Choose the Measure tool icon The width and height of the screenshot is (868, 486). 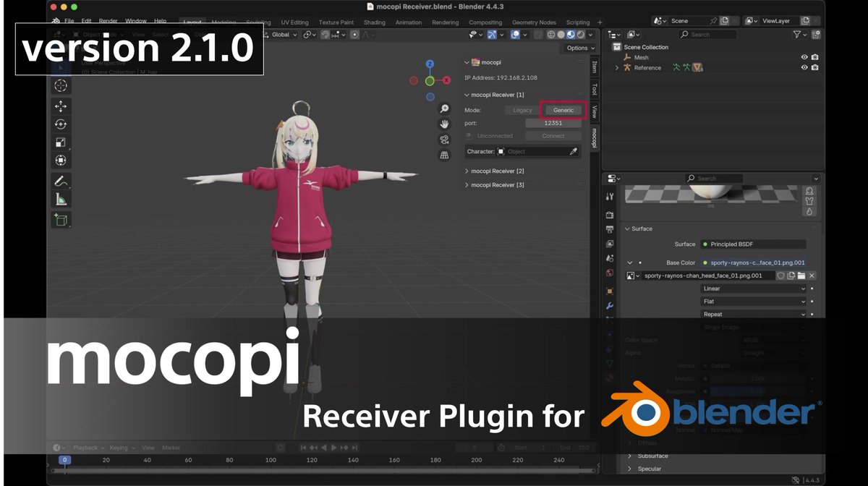tap(61, 199)
